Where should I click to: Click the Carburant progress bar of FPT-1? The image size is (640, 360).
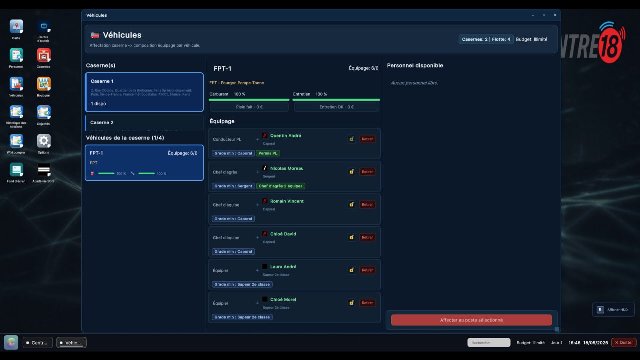[249, 100]
